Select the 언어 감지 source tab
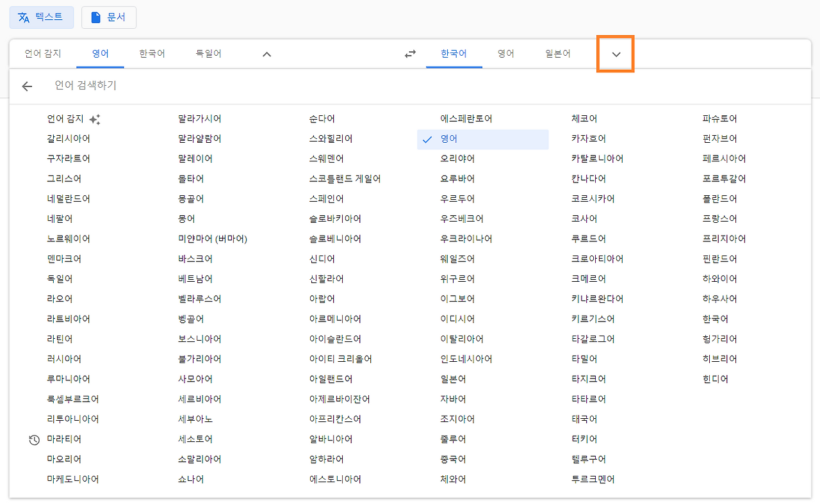This screenshot has height=504, width=820. click(43, 54)
